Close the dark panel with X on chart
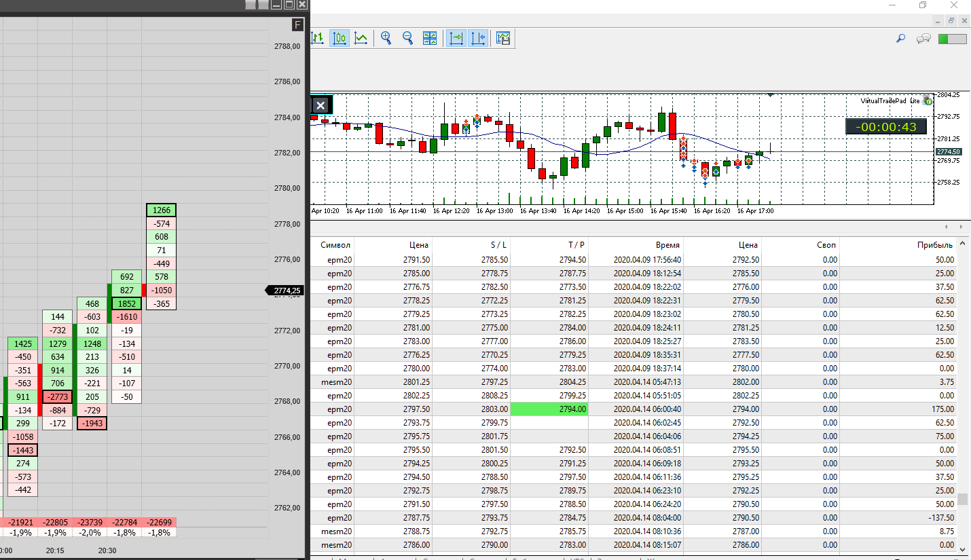This screenshot has height=560, width=971. pos(321,105)
